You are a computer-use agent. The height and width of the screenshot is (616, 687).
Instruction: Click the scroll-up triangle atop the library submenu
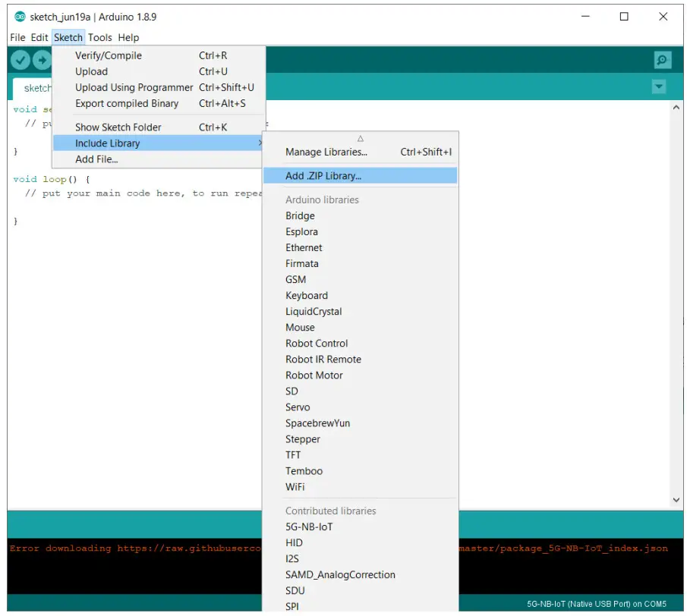click(360, 140)
